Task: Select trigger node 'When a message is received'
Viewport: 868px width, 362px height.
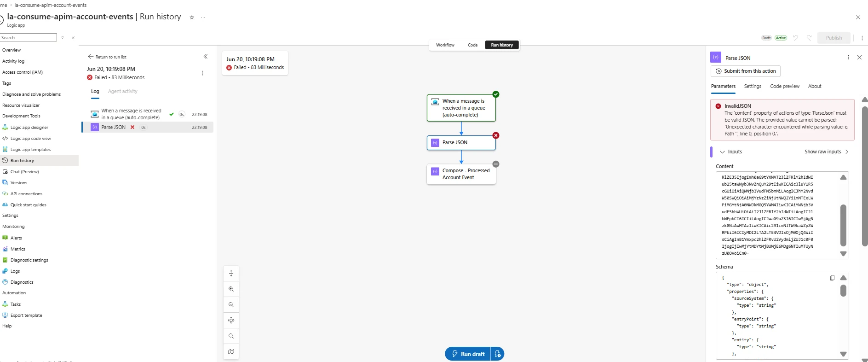Action: point(461,108)
